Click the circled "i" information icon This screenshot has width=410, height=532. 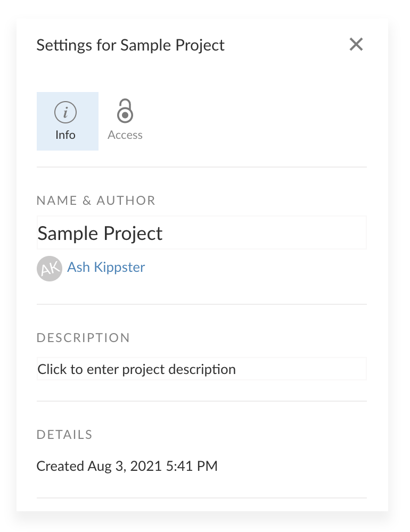65,112
